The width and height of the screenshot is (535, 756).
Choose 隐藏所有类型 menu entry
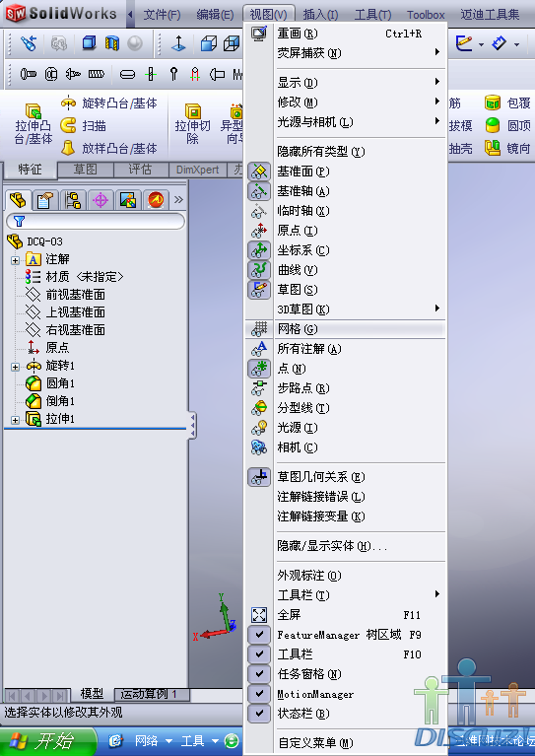[x=346, y=152]
